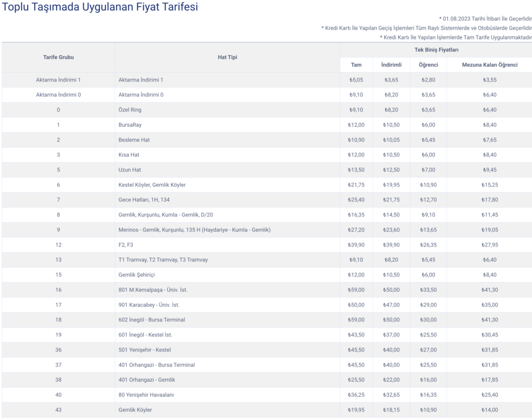
Task: Click the Mezuna Kalan Öğrenci header
Action: click(489, 65)
